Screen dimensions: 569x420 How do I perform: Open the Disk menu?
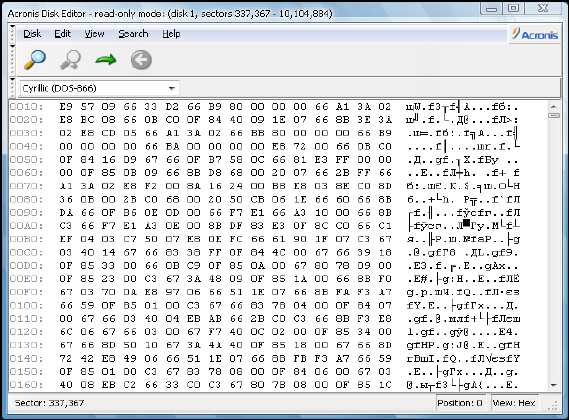tap(32, 34)
